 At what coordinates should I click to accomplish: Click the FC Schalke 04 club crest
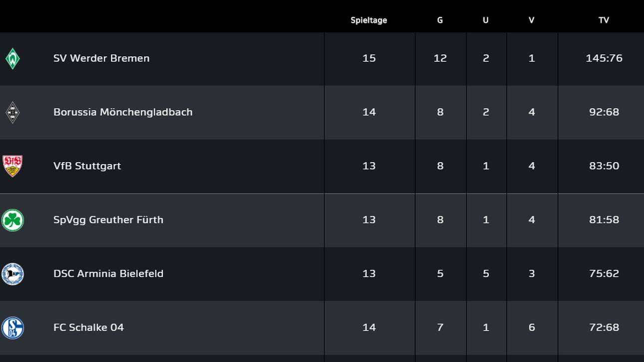point(12,328)
